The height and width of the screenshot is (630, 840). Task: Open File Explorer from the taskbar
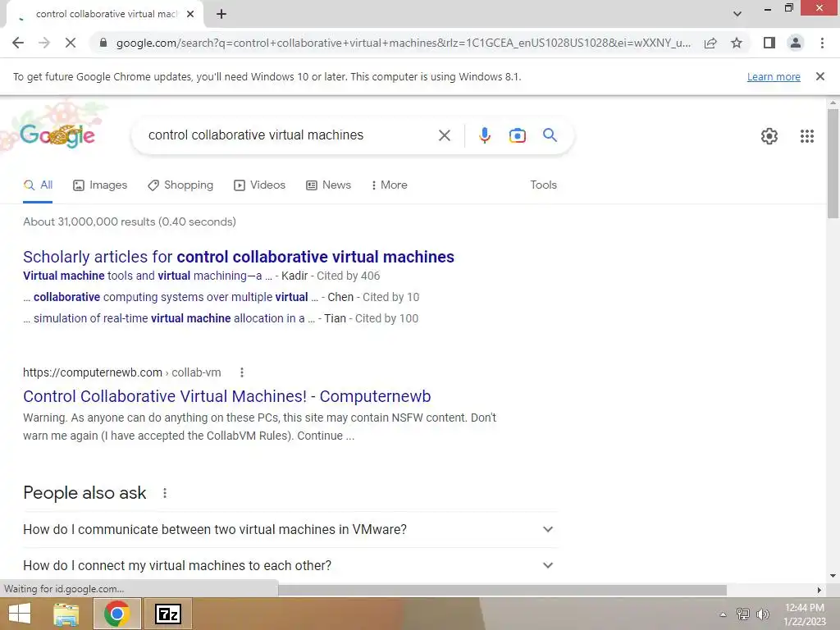click(x=66, y=614)
